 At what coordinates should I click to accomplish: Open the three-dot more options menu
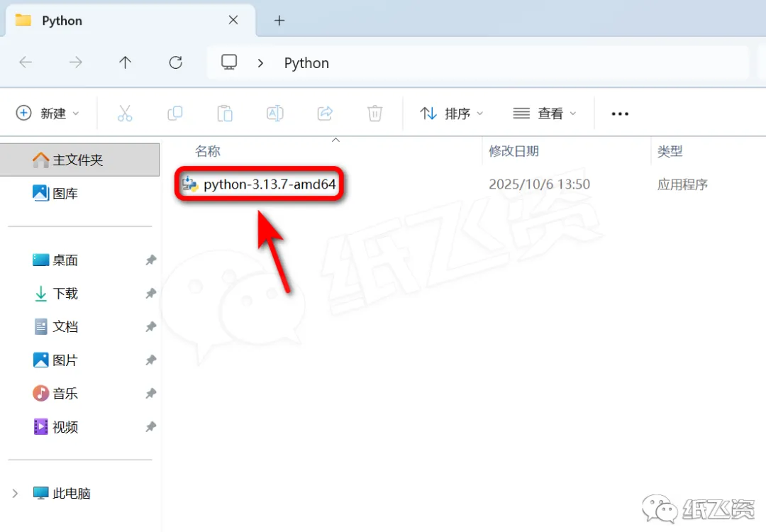point(620,113)
